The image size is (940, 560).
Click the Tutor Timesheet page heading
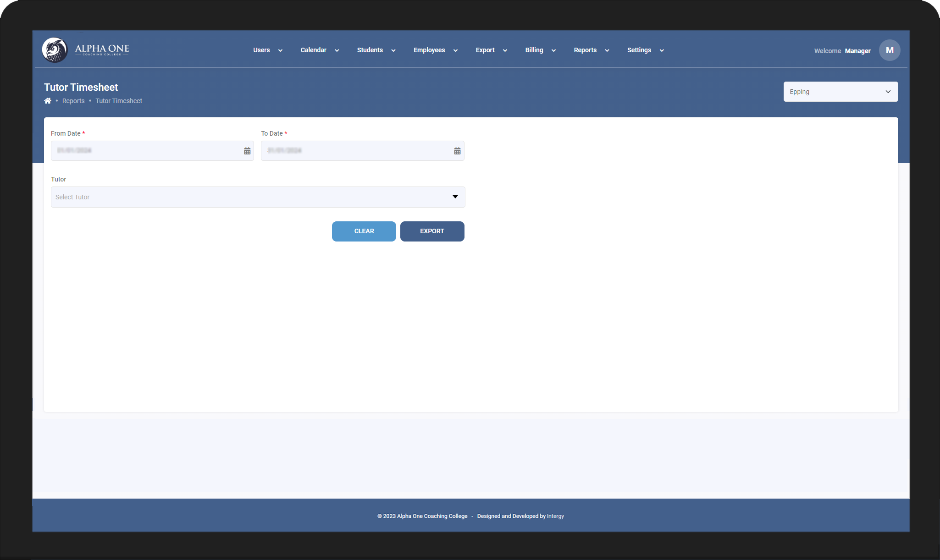pos(81,87)
